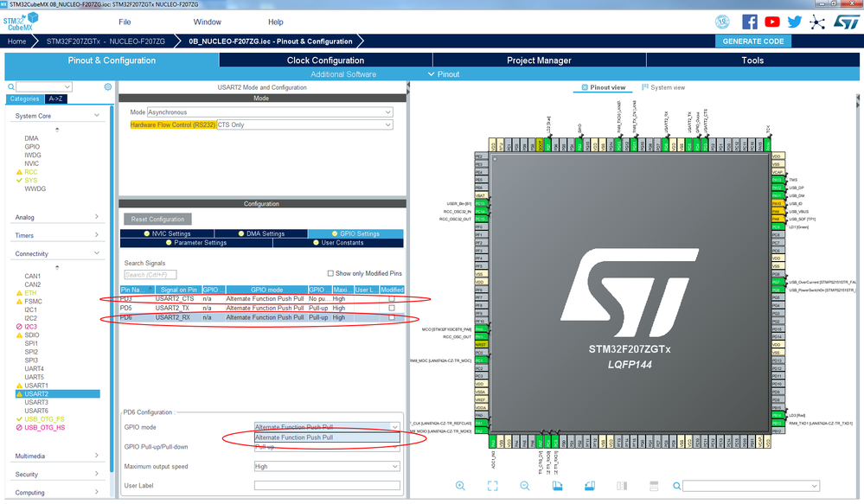Select Alternate Function Push Pull option
864x504 pixels.
point(327,437)
